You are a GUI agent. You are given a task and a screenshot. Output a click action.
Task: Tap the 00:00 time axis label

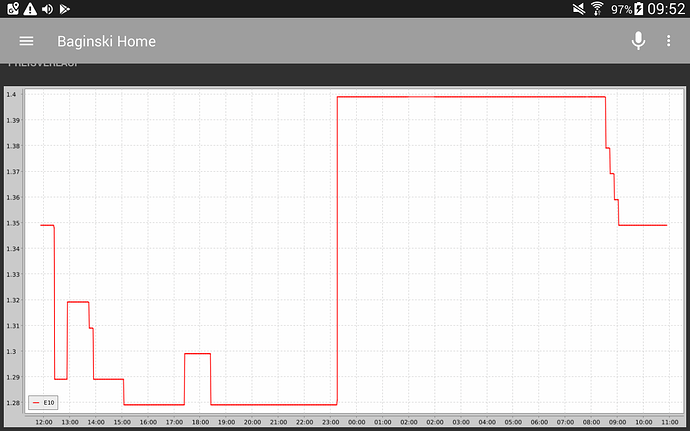pos(356,422)
